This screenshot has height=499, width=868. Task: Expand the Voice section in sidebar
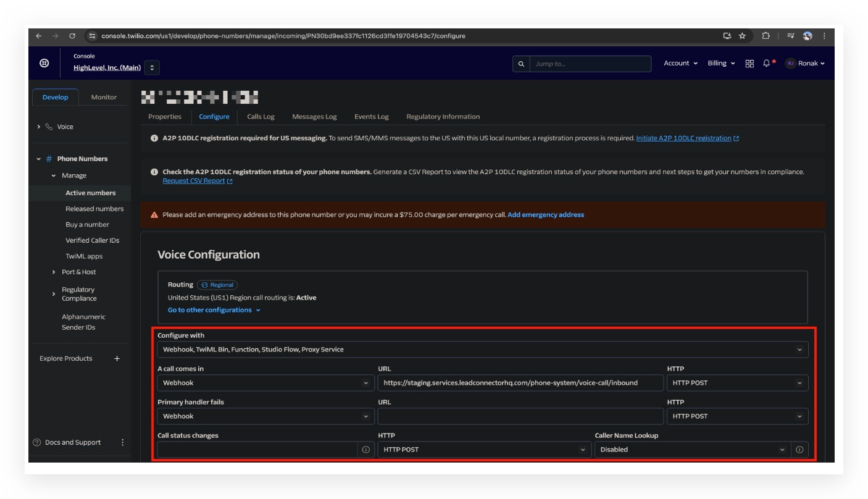pos(38,127)
